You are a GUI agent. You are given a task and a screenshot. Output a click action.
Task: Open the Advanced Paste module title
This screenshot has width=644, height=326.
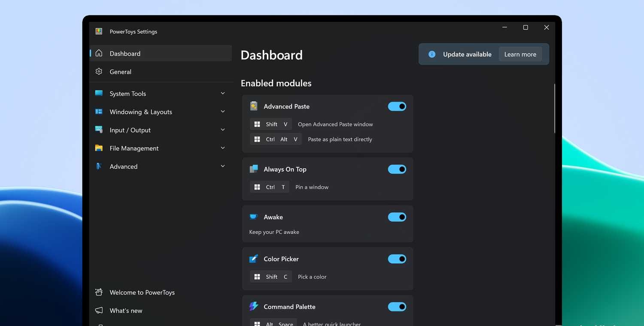286,106
